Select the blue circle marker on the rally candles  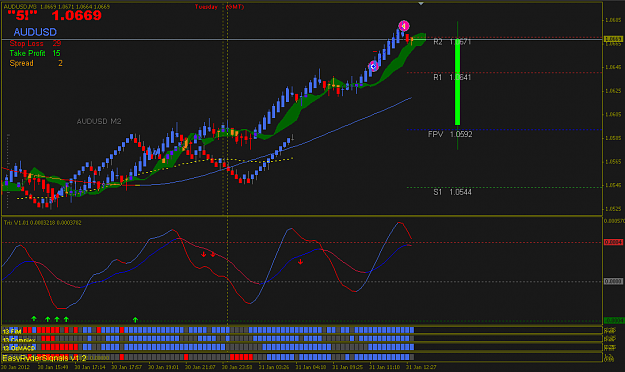click(373, 66)
